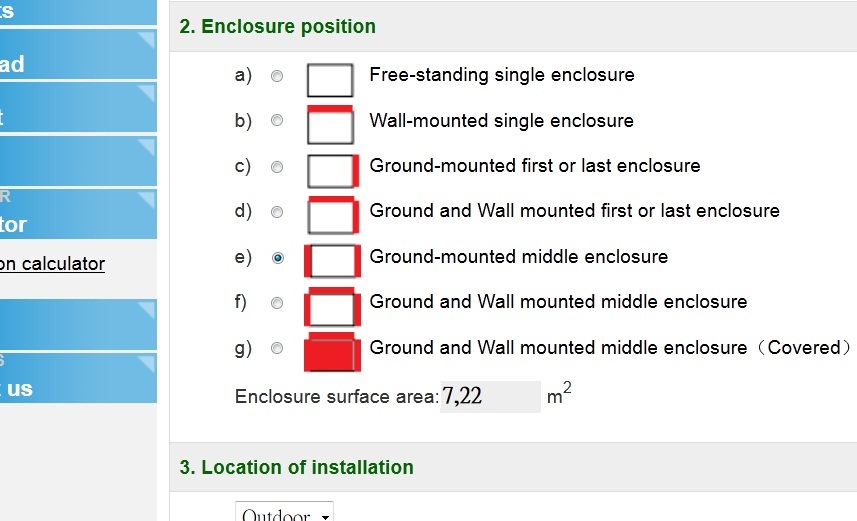Pick radio button for option c)
857x521 pixels.
(277, 167)
